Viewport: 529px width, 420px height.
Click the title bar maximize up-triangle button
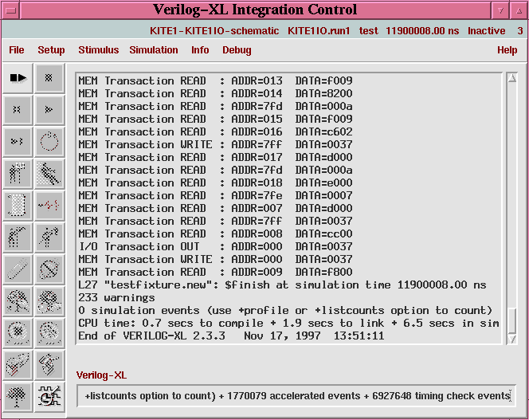[519, 10]
